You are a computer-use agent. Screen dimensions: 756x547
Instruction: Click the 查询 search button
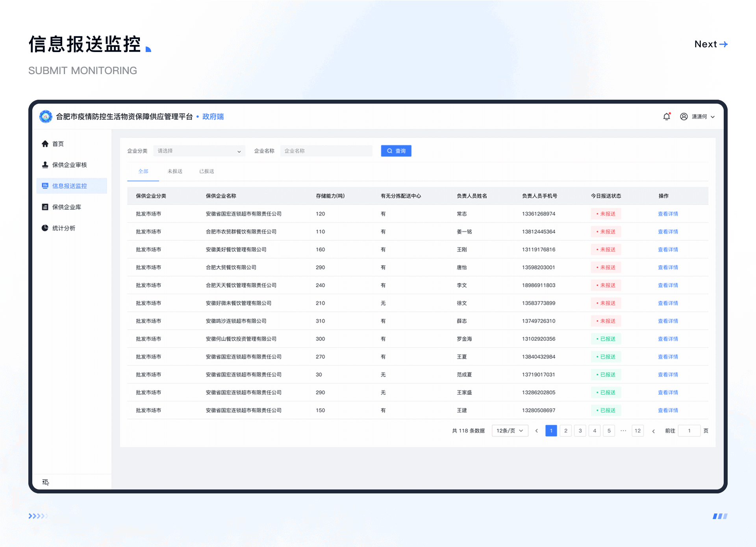click(x=396, y=151)
